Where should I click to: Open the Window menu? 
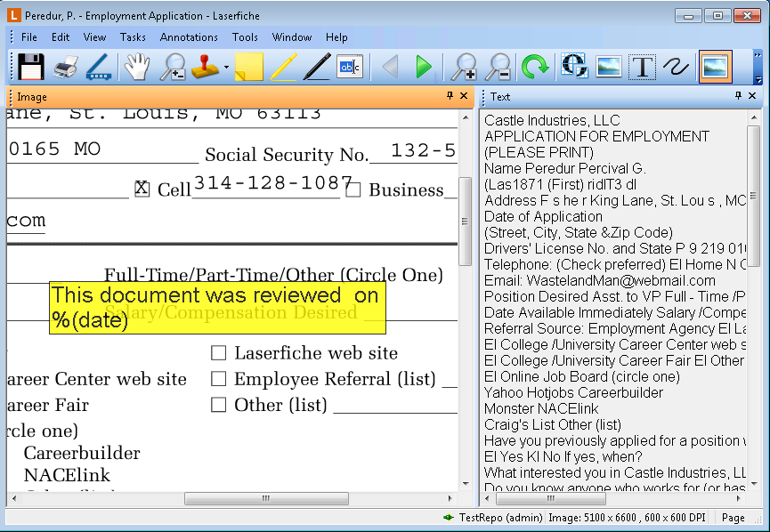point(292,37)
